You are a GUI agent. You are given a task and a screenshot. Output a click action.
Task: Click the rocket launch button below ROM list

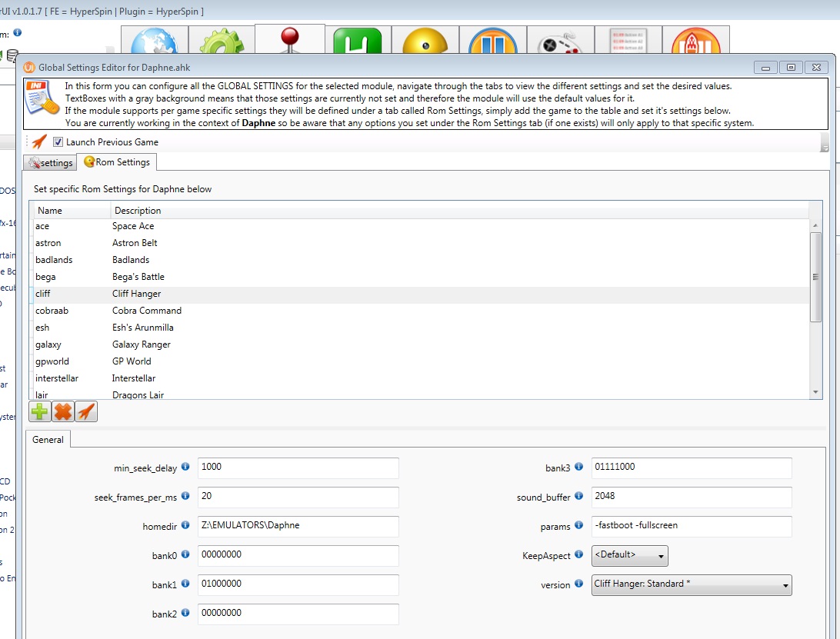(86, 412)
